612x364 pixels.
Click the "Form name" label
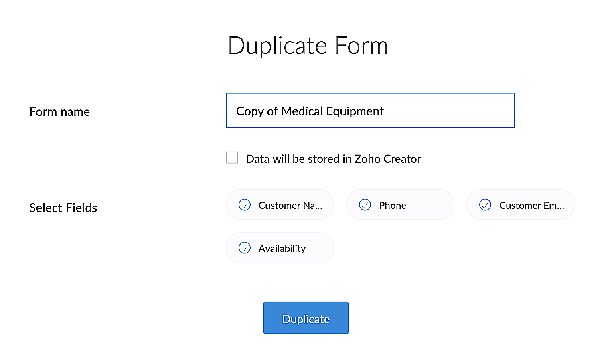(60, 112)
